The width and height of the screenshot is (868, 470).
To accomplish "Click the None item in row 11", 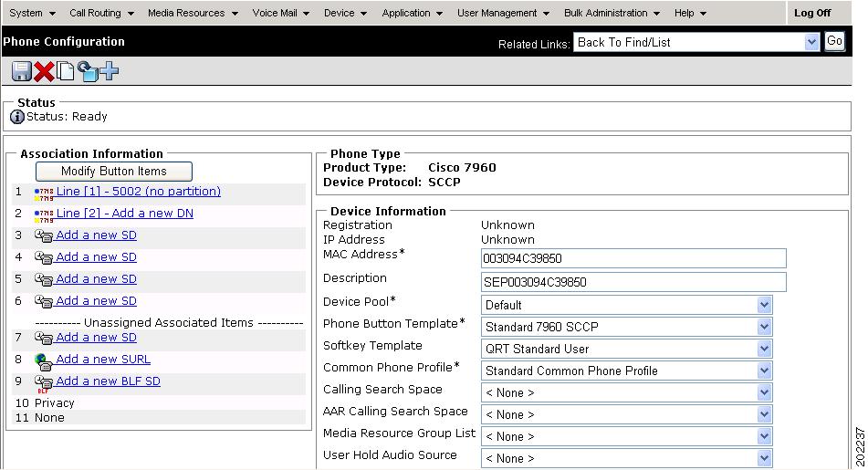I will [x=49, y=417].
